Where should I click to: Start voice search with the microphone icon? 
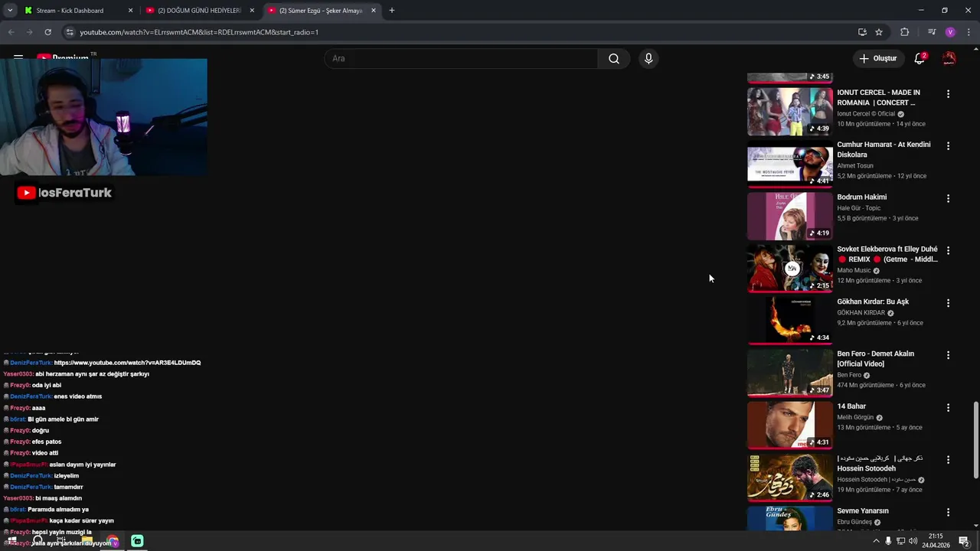pyautogui.click(x=648, y=59)
